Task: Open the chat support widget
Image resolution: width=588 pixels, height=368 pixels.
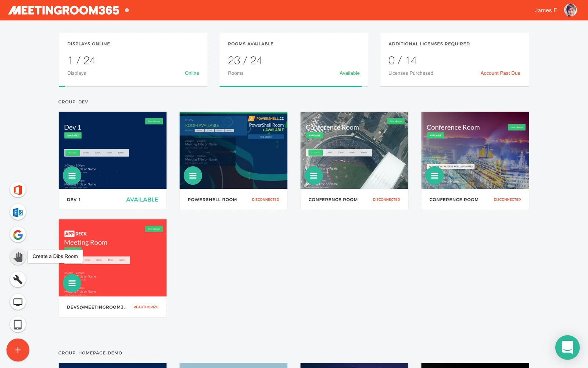Action: (567, 347)
